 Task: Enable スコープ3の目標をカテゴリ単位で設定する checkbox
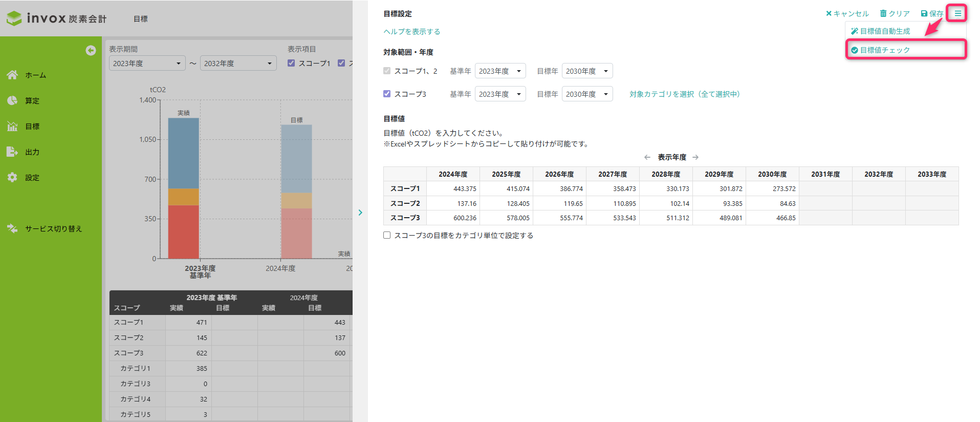[387, 235]
